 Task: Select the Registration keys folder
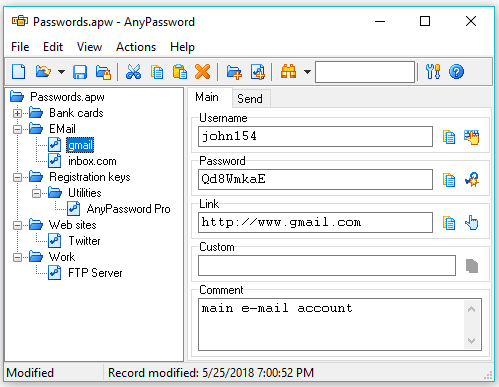[90, 177]
